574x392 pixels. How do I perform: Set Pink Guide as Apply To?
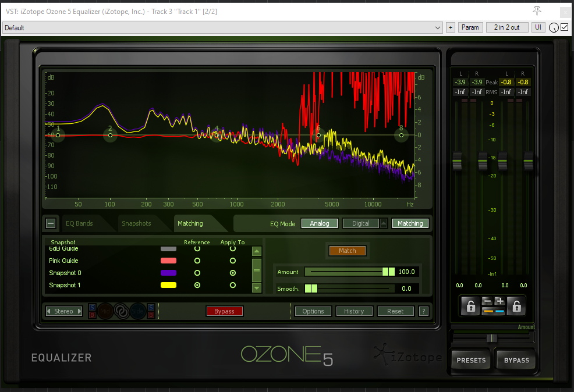click(233, 261)
